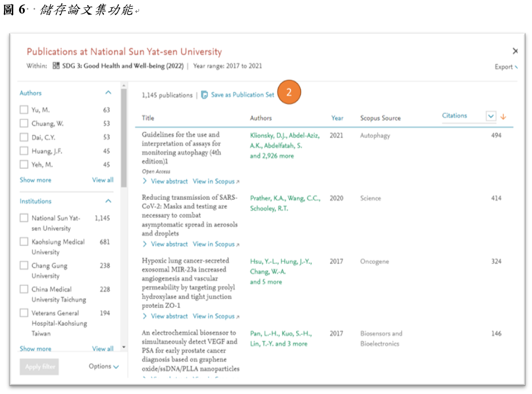The width and height of the screenshot is (532, 394).
Task: Click author link Klionsky, D.J.
Action: point(268,136)
